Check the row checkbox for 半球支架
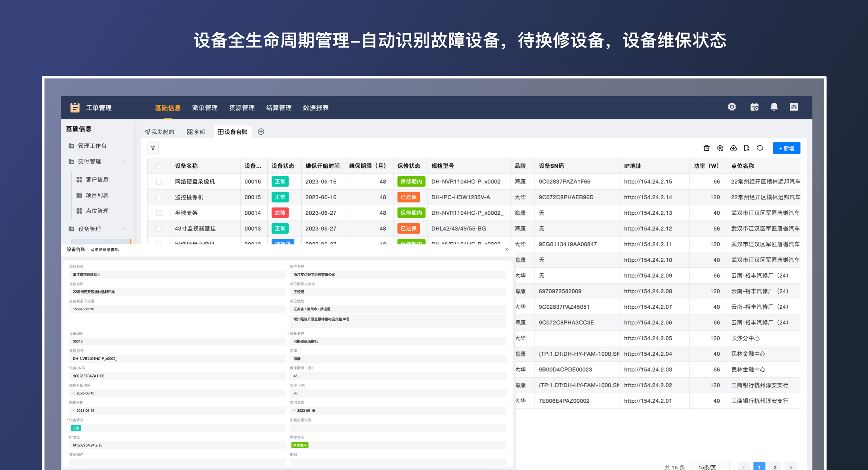This screenshot has width=868, height=470. (x=159, y=213)
